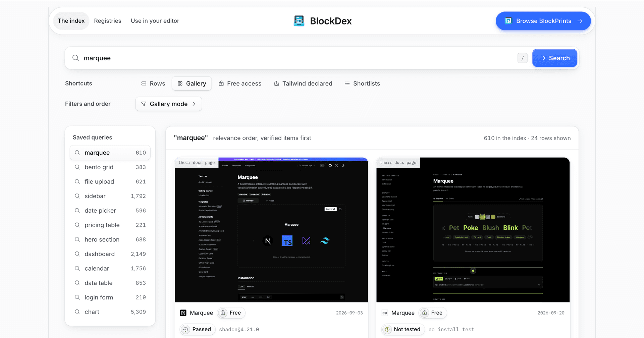Open The index tab
This screenshot has height=338, width=644.
71,21
